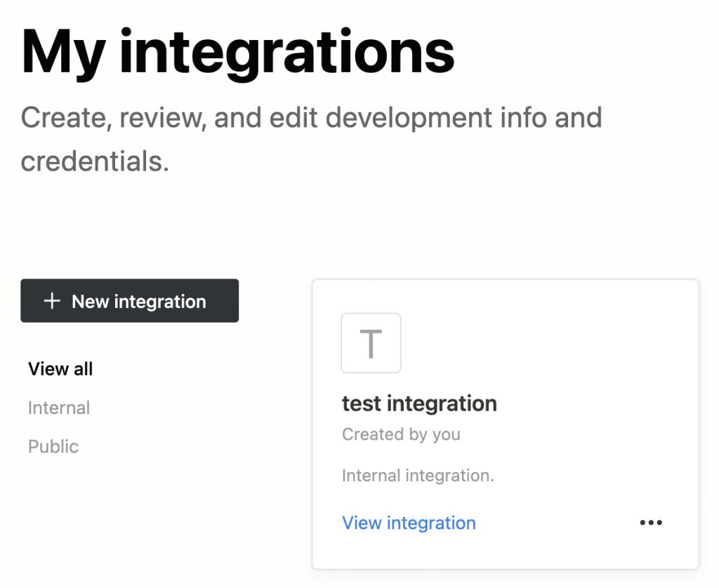Click the test integration card title
Screen dimensions: 719x588
(x=419, y=403)
